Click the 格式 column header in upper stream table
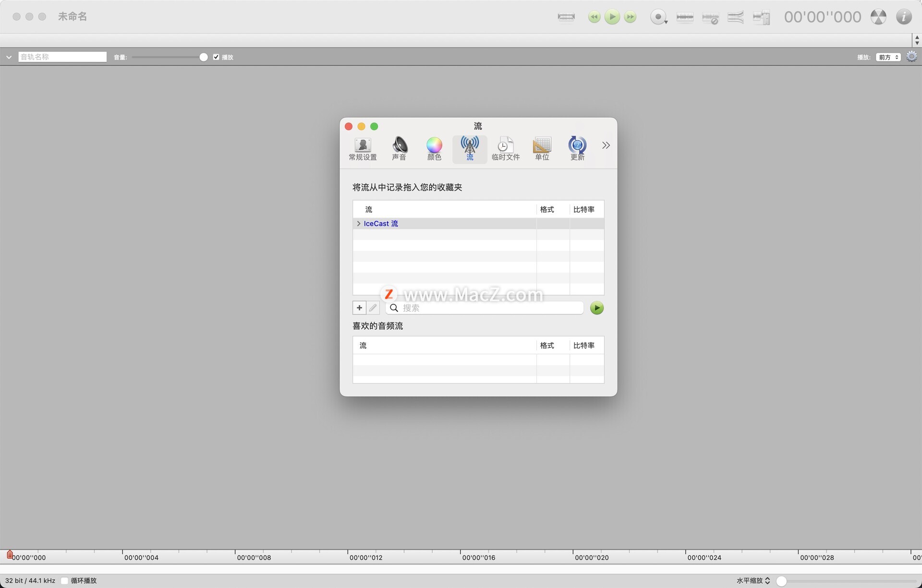 pos(553,209)
